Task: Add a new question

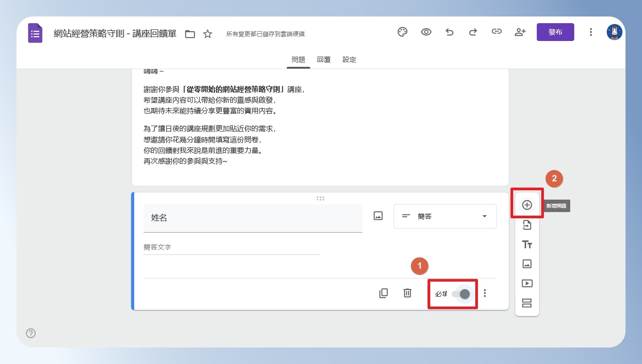Action: point(527,205)
